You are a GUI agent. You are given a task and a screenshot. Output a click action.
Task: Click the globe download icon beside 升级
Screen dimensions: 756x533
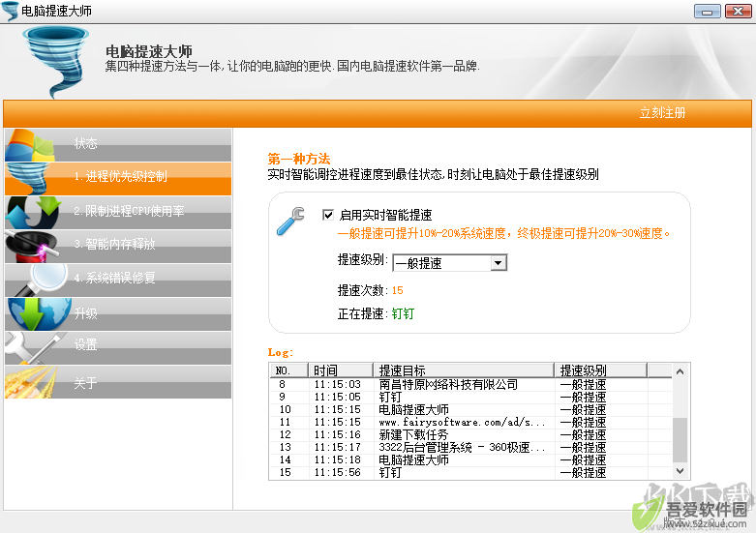pyautogui.click(x=40, y=313)
